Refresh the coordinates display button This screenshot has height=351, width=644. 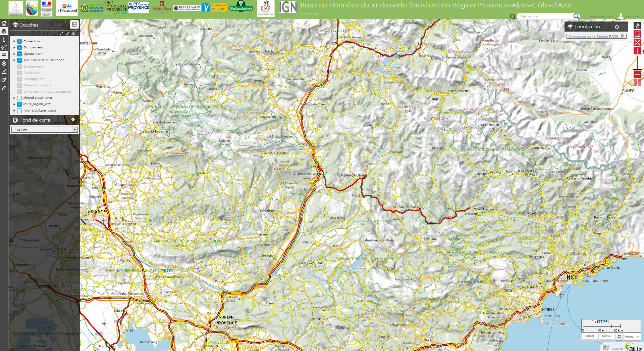tap(619, 336)
